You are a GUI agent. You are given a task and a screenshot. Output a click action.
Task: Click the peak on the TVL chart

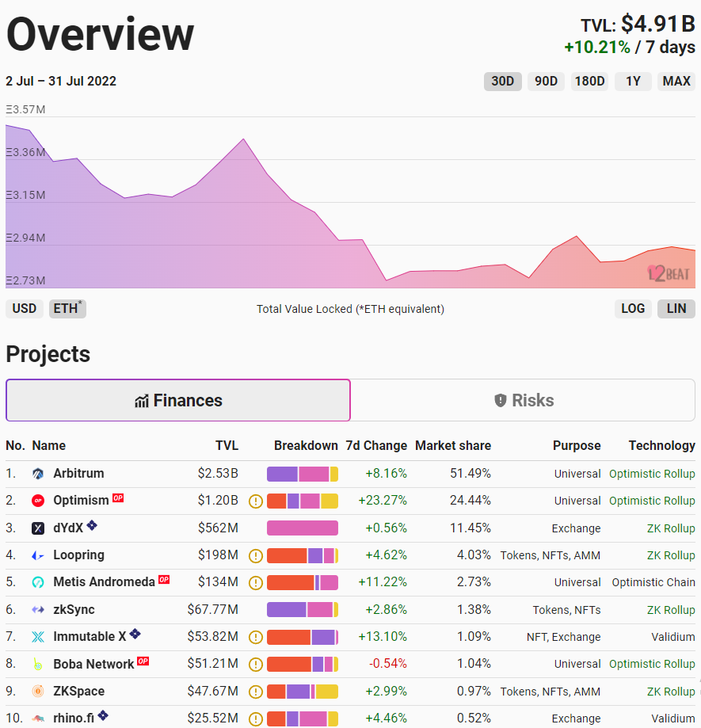tap(242, 139)
